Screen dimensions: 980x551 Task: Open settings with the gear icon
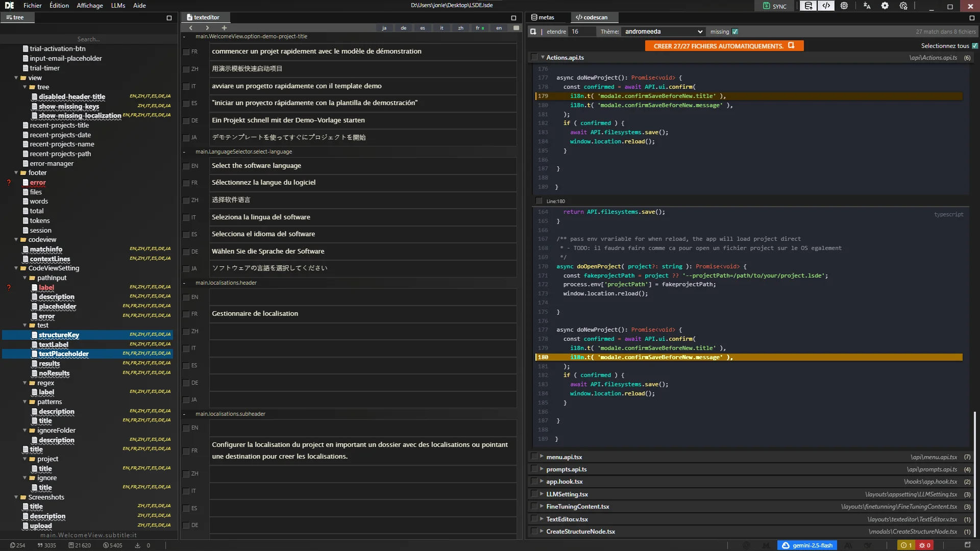(x=885, y=6)
